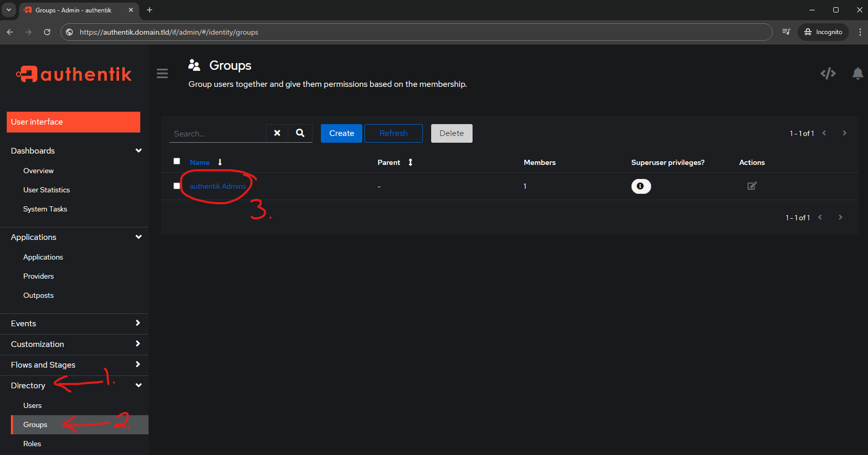
Task: Refresh the groups list
Action: [x=393, y=133]
